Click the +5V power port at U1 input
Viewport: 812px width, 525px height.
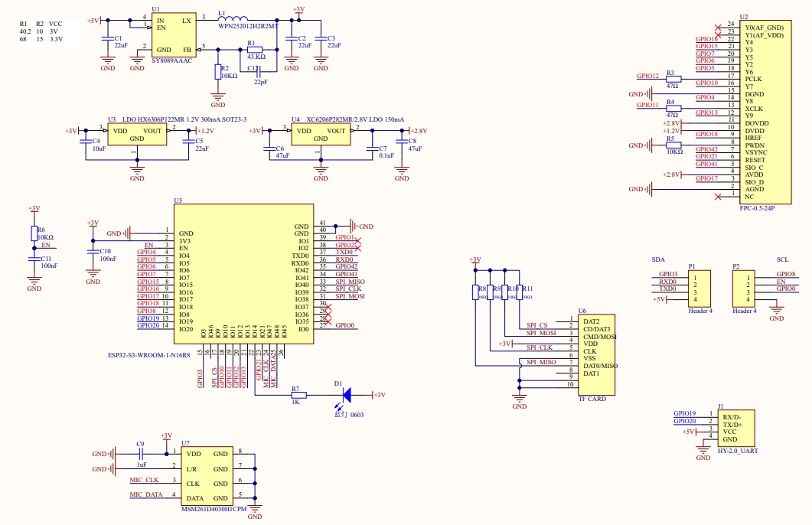pos(93,21)
